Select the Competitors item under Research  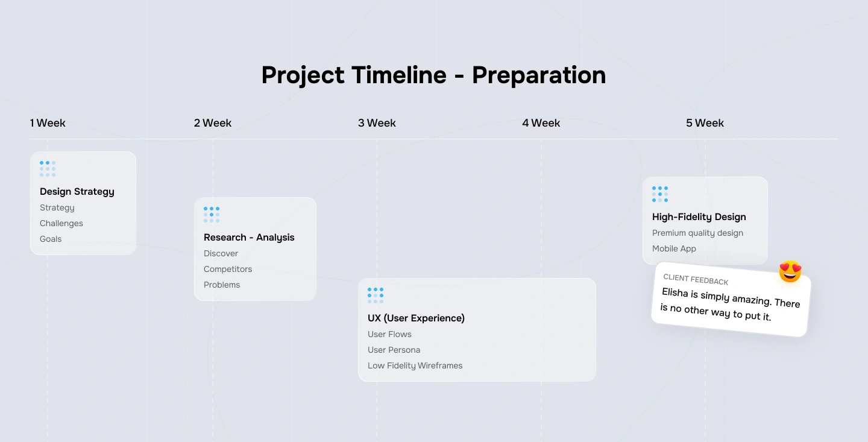pyautogui.click(x=228, y=269)
